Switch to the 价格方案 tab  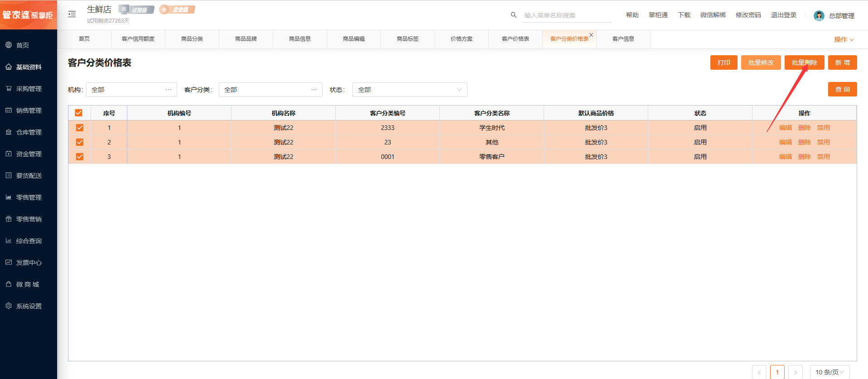pyautogui.click(x=462, y=39)
